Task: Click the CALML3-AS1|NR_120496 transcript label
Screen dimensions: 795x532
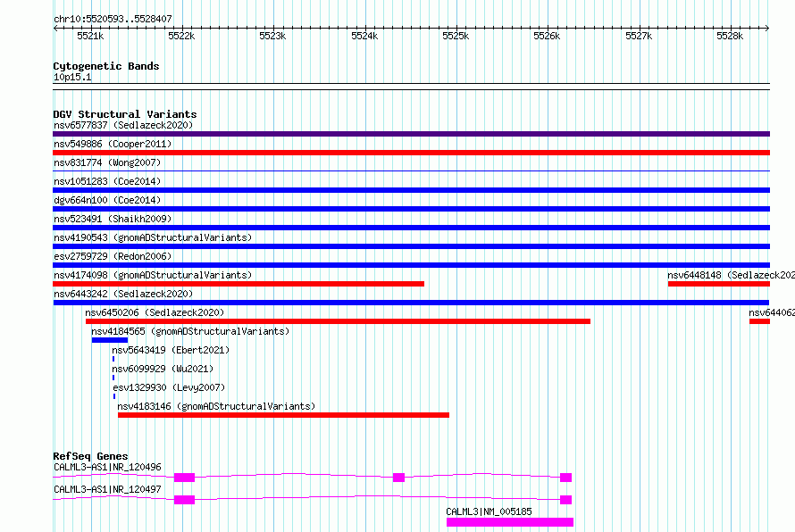Action: pyautogui.click(x=107, y=467)
